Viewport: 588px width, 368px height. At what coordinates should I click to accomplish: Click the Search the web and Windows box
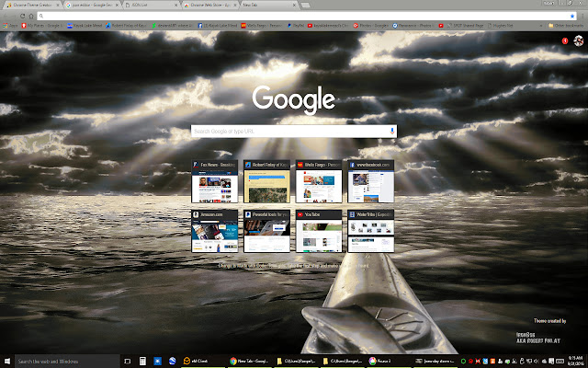[67, 362]
